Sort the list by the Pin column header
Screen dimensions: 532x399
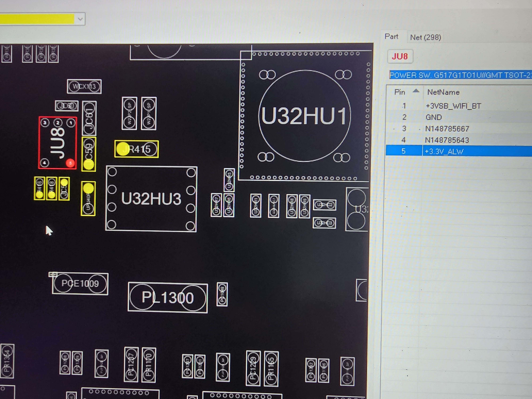click(400, 92)
